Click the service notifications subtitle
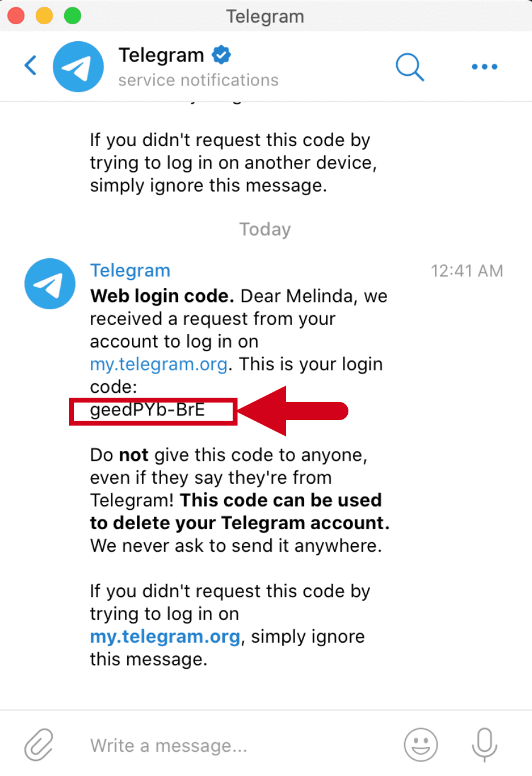This screenshot has height=776, width=532. point(198,80)
